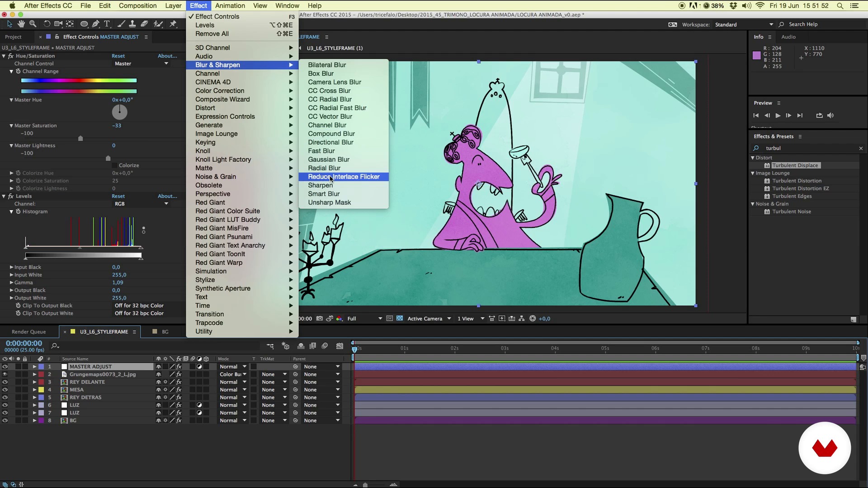This screenshot has width=868, height=488.
Task: Hide the Grungemaps0073_2_l.jpg layer
Action: 5,374
